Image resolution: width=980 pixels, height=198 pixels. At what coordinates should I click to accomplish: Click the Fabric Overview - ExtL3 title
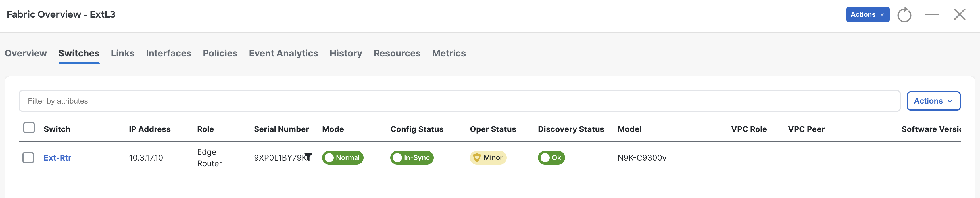[61, 14]
